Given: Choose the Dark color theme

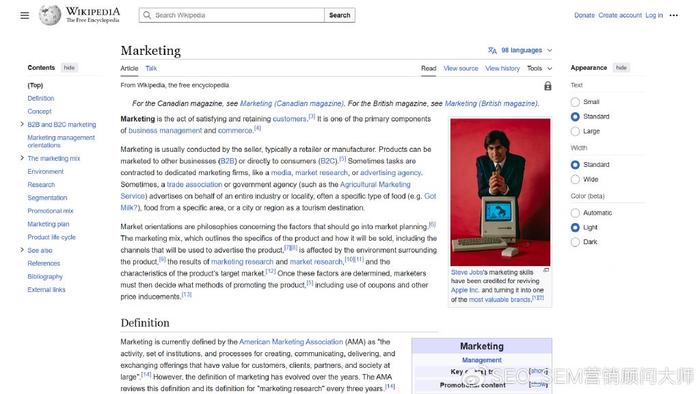Looking at the screenshot, I should pyautogui.click(x=575, y=242).
